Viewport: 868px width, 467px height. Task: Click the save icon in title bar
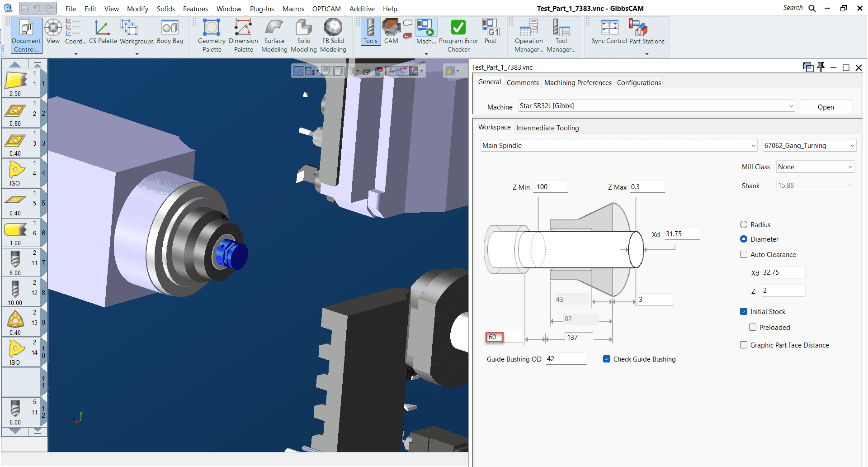(25, 8)
